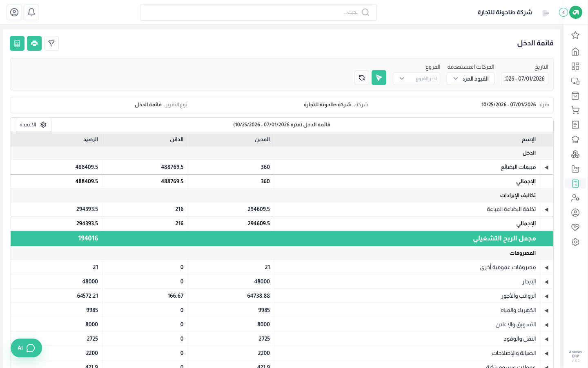Screen dimensions: 588x368
Task: Expand the الكهرباء والمياه row
Action: tap(546, 310)
